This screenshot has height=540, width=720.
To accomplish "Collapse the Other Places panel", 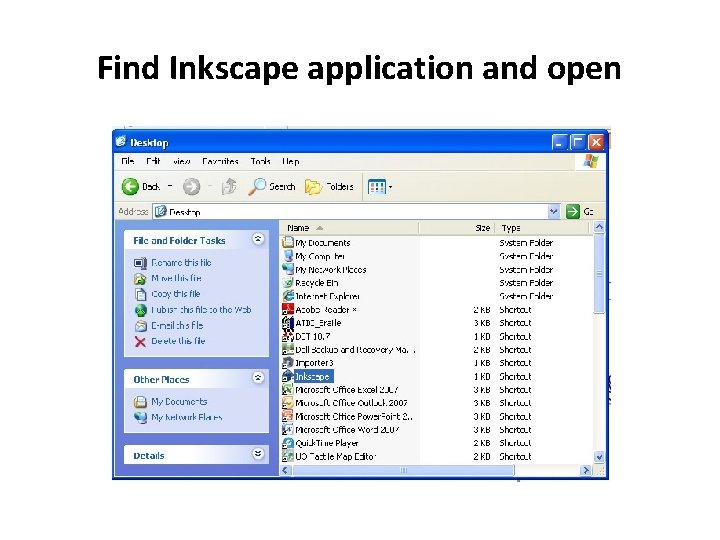I will pos(258,377).
